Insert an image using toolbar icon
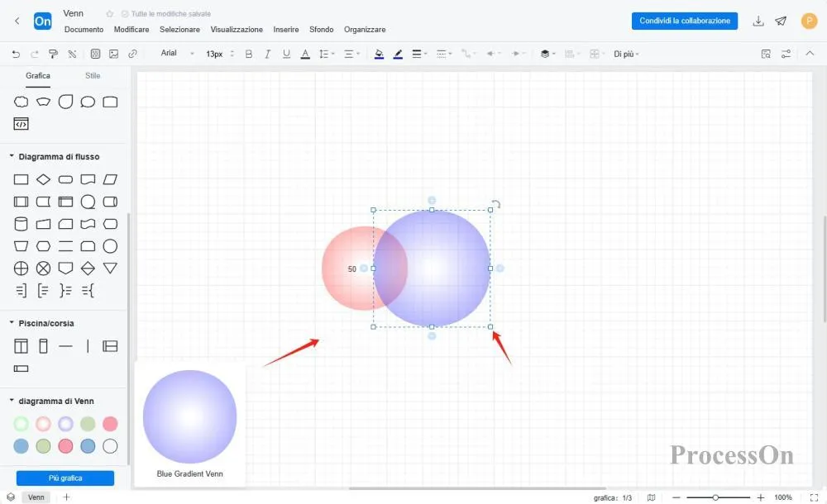The height and width of the screenshot is (504, 827). tap(113, 54)
